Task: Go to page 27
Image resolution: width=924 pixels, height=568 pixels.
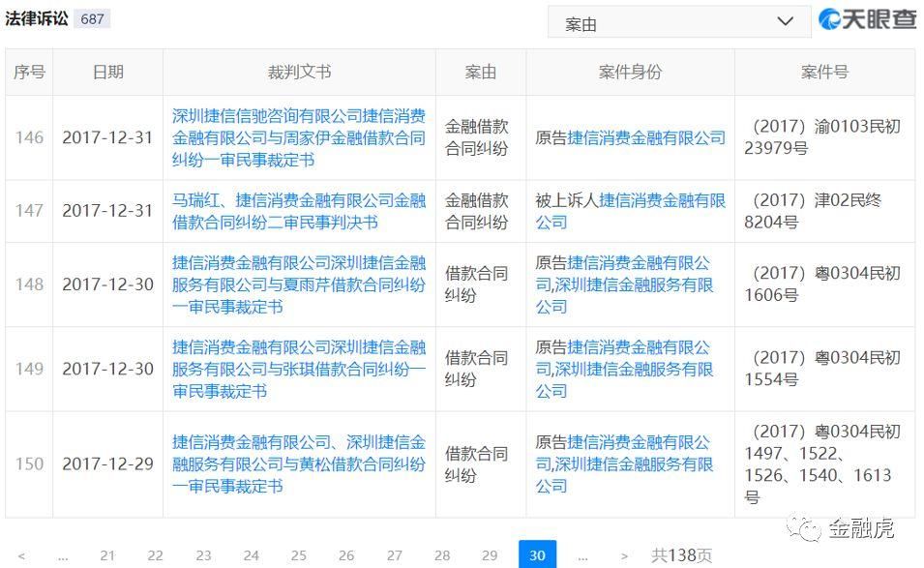Action: (x=394, y=555)
